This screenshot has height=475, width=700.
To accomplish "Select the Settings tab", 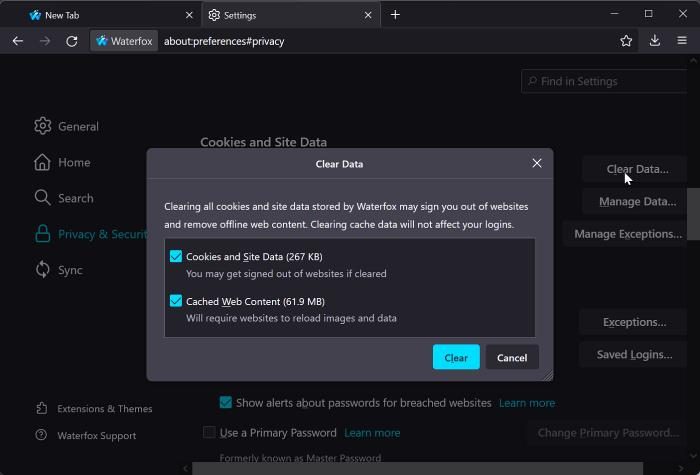I will click(291, 15).
